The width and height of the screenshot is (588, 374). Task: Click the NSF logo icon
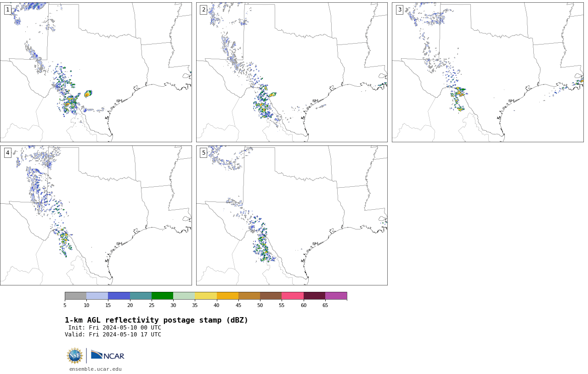pyautogui.click(x=75, y=356)
